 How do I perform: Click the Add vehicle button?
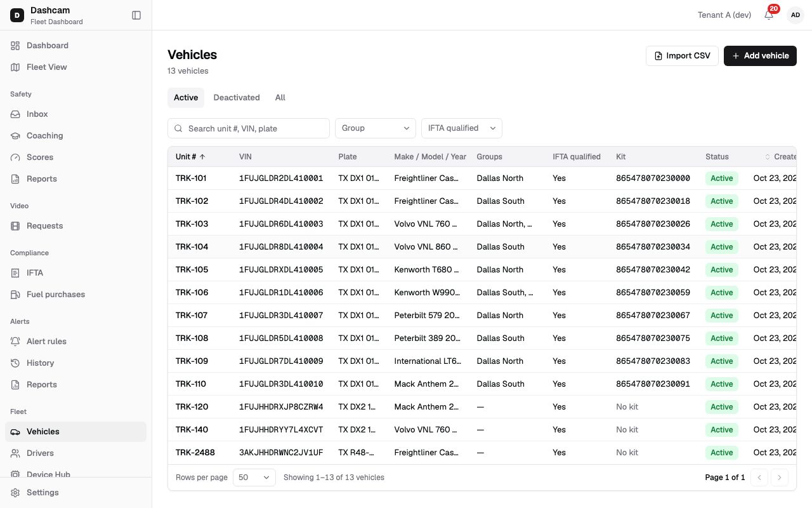pos(760,56)
